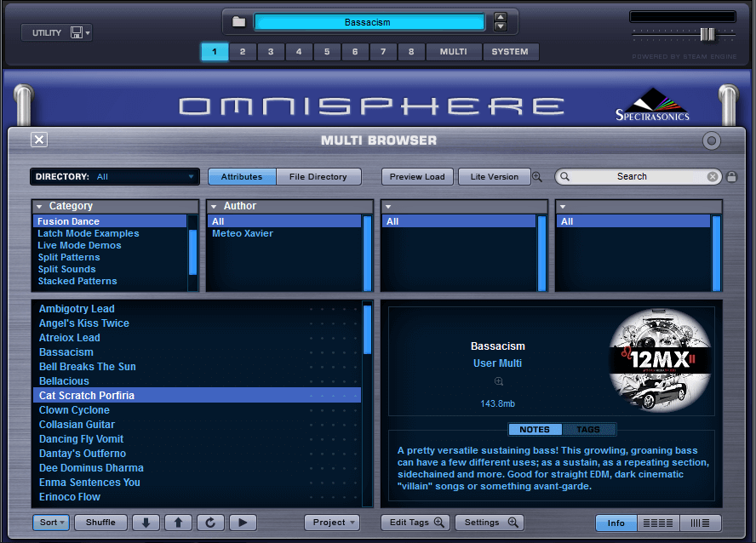
Task: Select Angel's Kiss Twice multi
Action: (197, 323)
